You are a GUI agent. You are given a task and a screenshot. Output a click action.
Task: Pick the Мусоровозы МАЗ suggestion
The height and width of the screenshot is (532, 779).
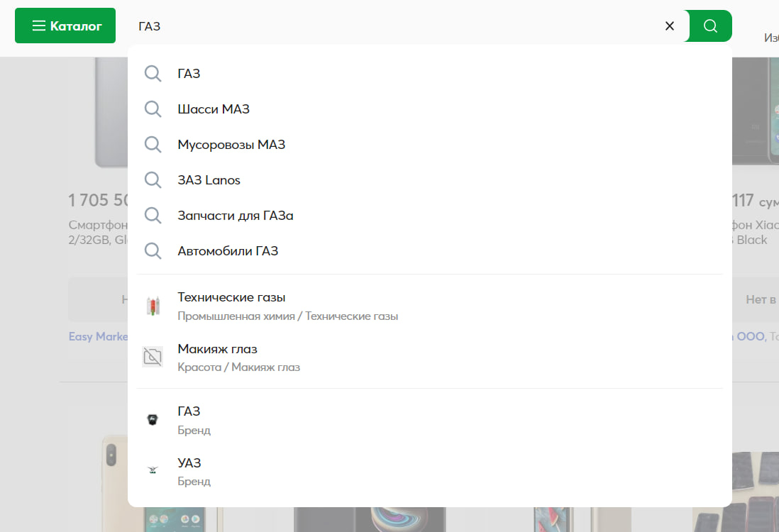pos(430,145)
